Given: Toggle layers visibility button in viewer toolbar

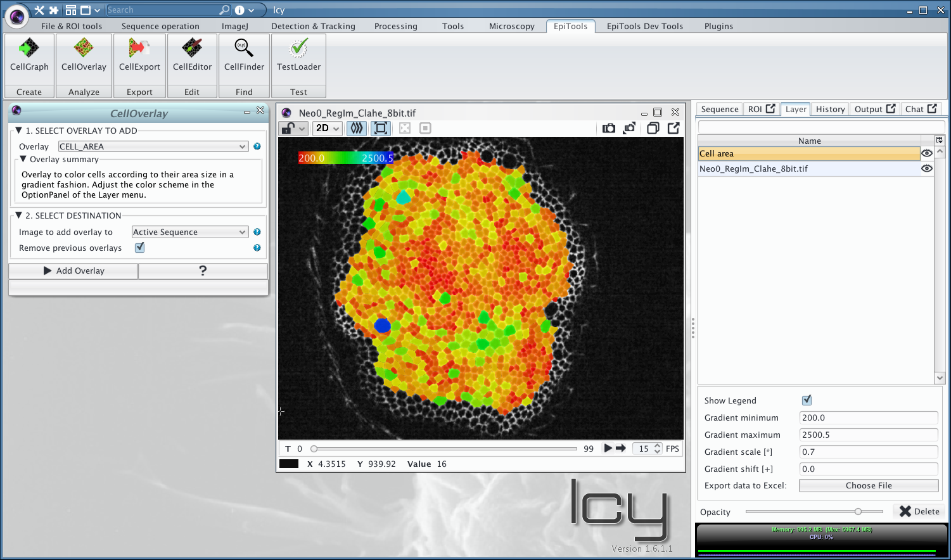Looking at the screenshot, I should click(357, 128).
